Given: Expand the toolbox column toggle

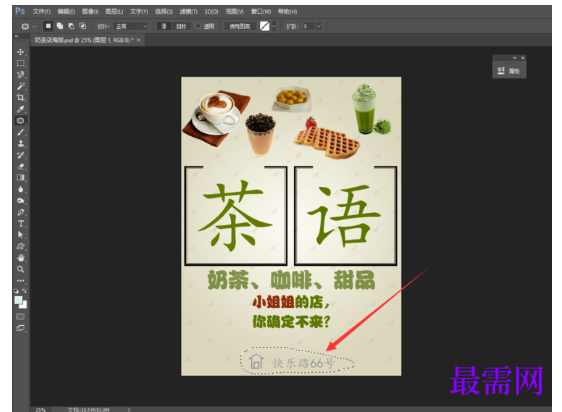Looking at the screenshot, I should [16, 37].
